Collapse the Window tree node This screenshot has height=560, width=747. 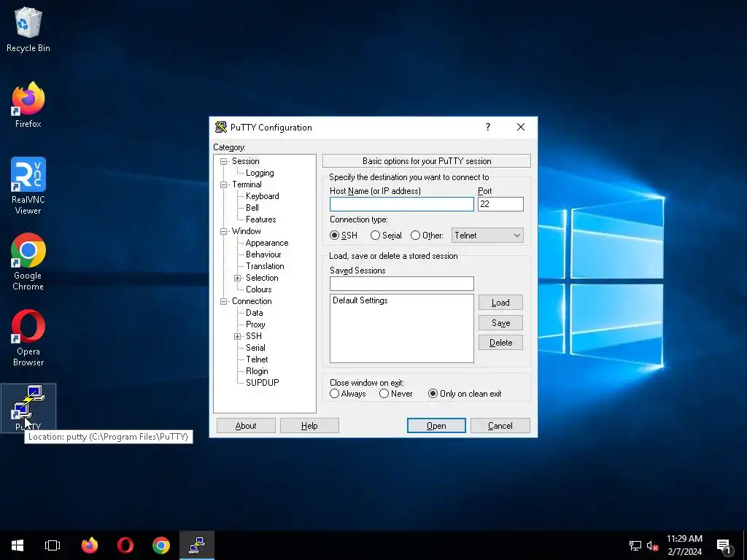(223, 231)
